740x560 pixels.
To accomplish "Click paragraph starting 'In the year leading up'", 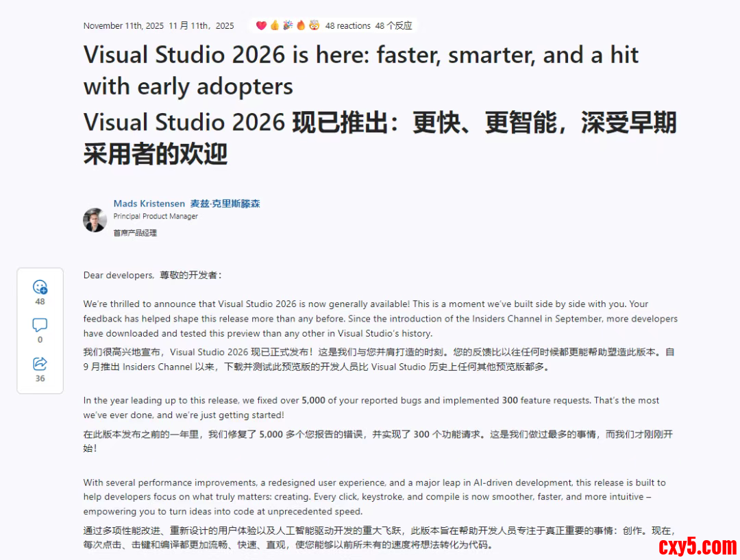I will 371,407.
